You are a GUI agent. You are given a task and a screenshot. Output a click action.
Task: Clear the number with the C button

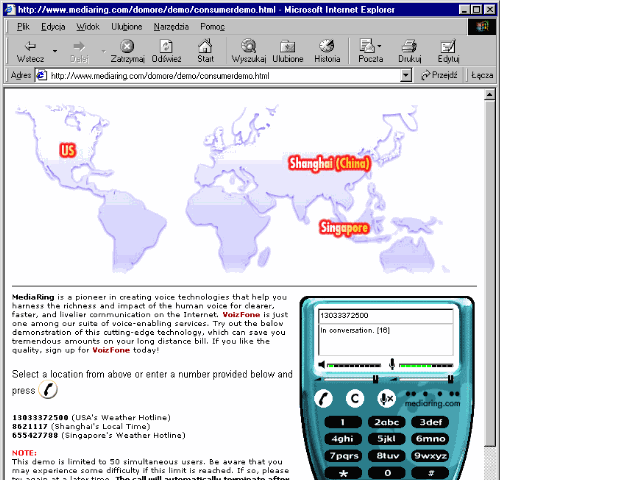point(355,398)
